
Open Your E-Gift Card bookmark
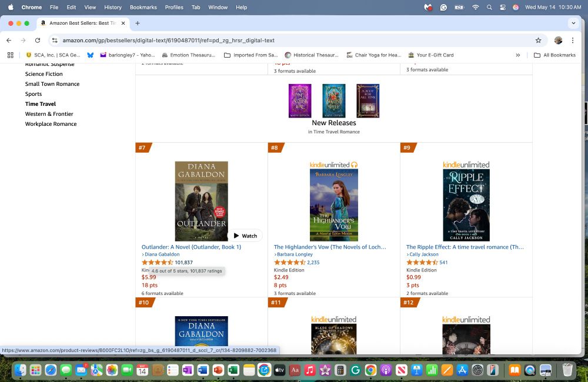pyautogui.click(x=431, y=55)
